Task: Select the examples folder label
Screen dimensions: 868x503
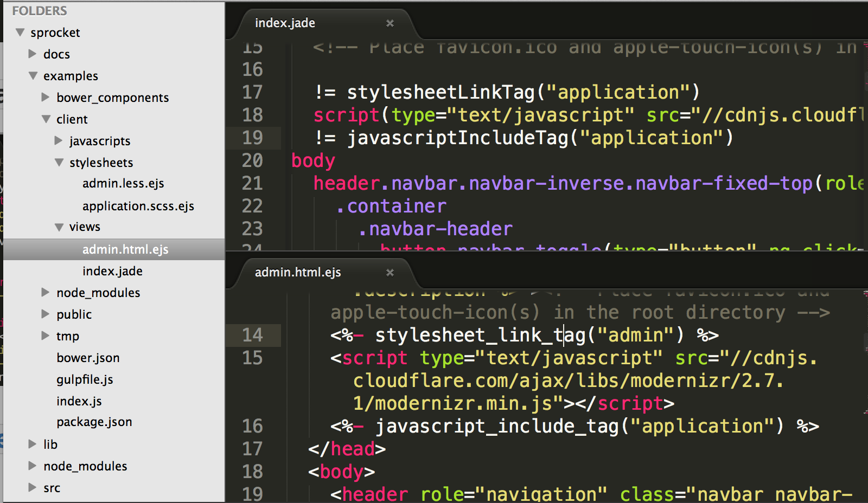Action: click(x=71, y=76)
